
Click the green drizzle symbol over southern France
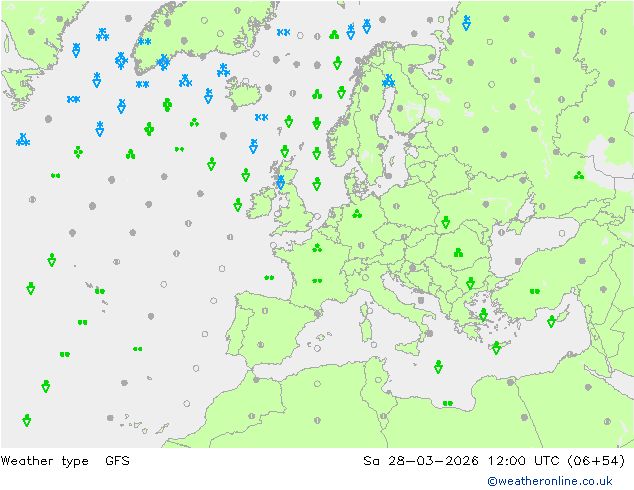[x=317, y=281]
